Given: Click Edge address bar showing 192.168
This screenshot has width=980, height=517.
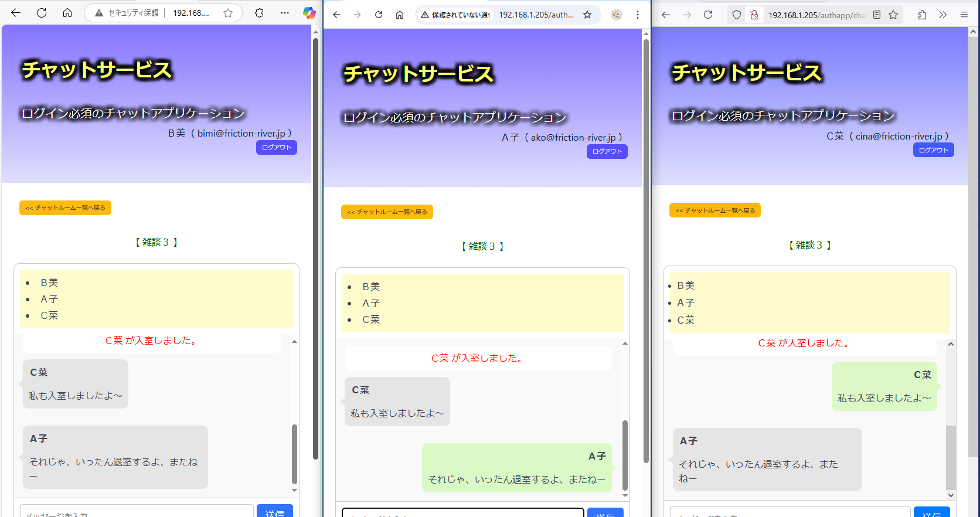Looking at the screenshot, I should [x=190, y=13].
